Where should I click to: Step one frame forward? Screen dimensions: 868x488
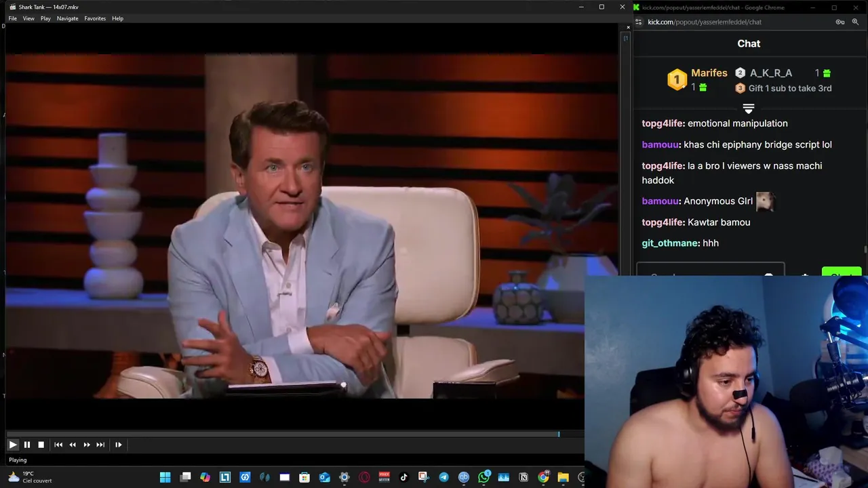[x=118, y=445]
